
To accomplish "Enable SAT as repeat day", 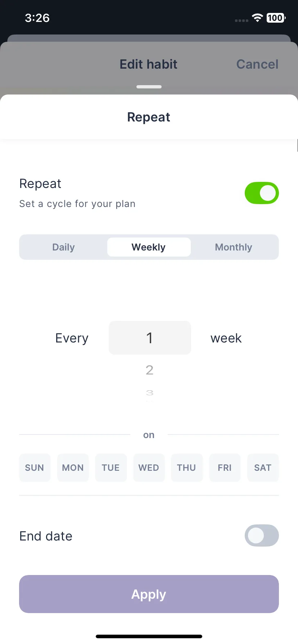I will click(x=263, y=468).
